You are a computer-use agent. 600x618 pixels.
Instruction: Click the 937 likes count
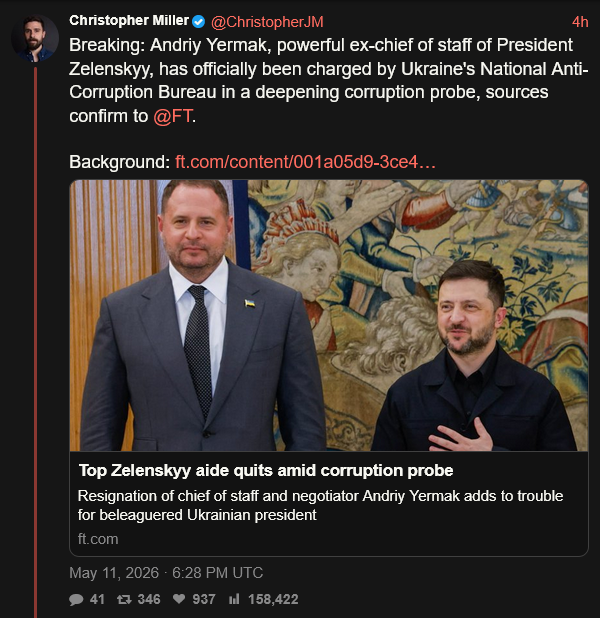point(204,599)
